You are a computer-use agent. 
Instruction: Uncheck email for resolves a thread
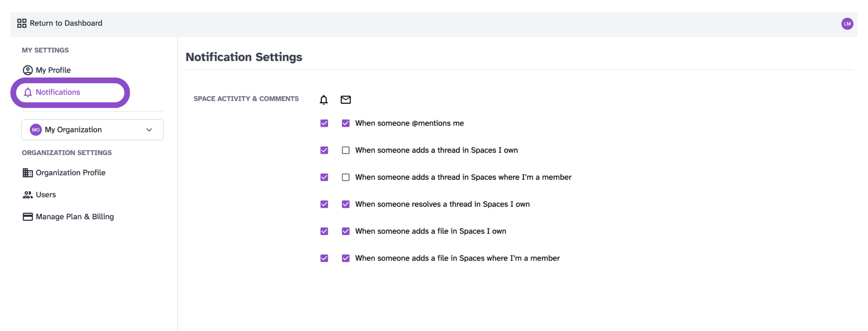(346, 204)
